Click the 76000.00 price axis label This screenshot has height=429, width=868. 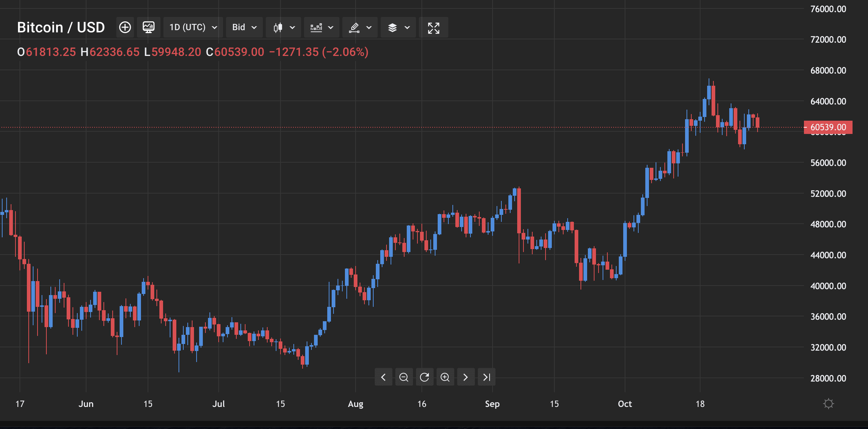coord(828,9)
